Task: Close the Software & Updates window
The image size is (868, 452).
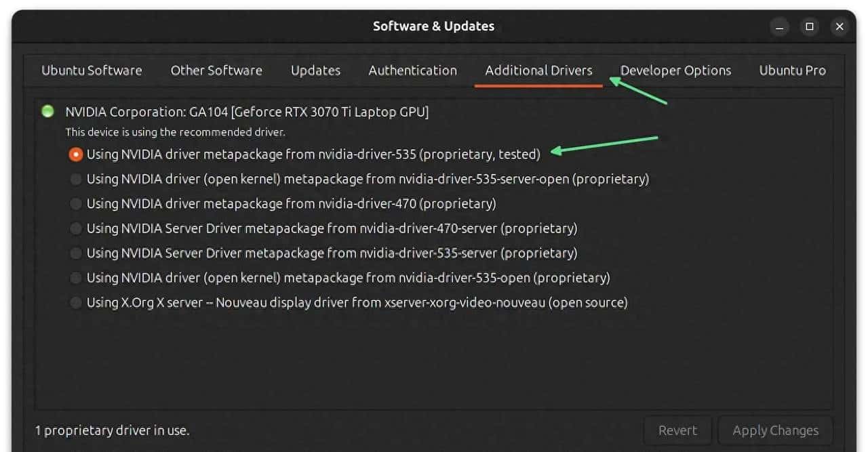Action: (x=840, y=27)
